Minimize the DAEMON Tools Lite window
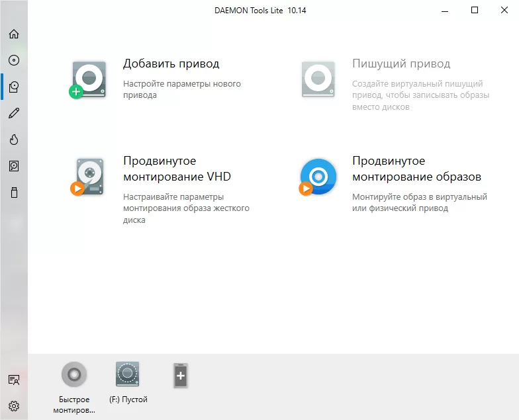 [445, 11]
